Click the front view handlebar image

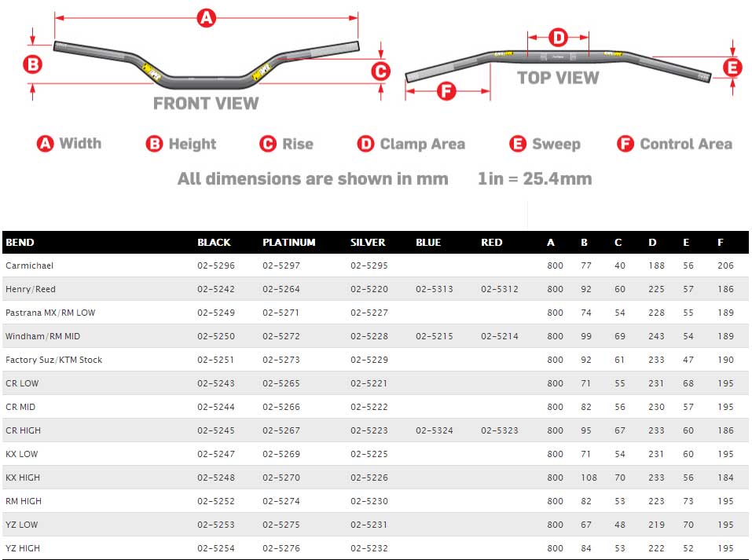click(x=206, y=65)
